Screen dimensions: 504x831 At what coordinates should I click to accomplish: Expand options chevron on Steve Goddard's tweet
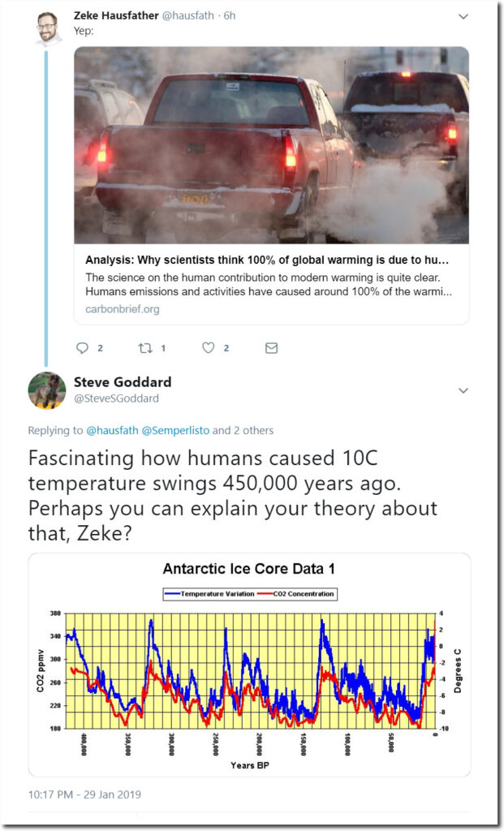pyautogui.click(x=463, y=390)
